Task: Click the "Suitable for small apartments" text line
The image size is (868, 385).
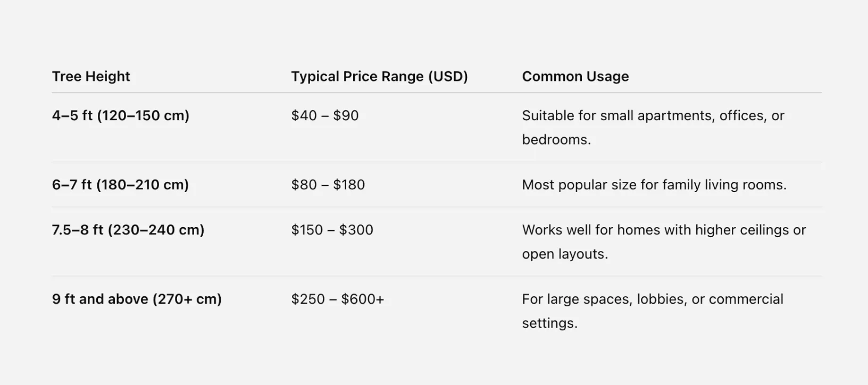Action: [653, 116]
